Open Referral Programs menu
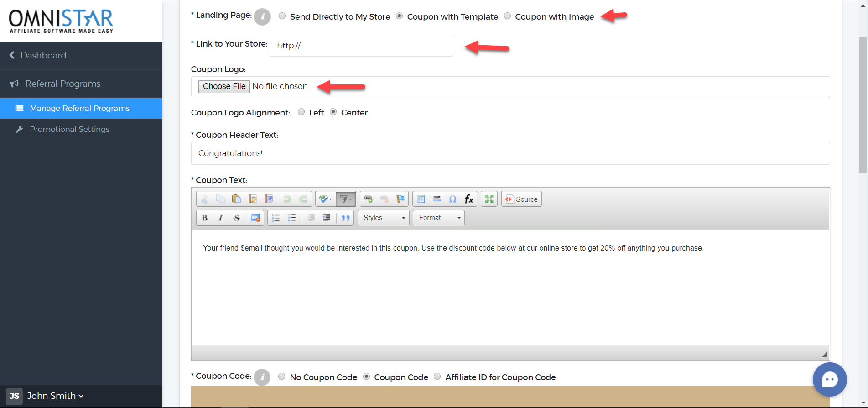 point(62,84)
